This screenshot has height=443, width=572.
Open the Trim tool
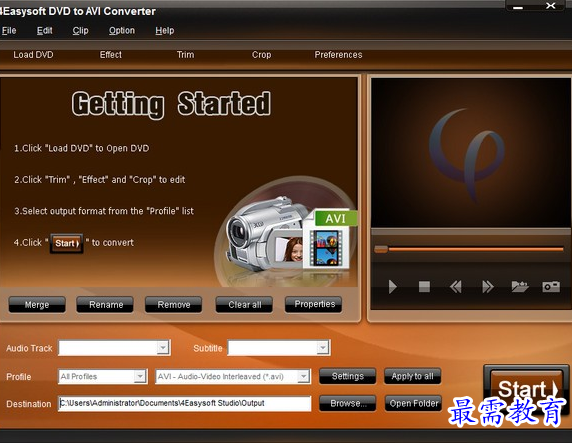185,55
